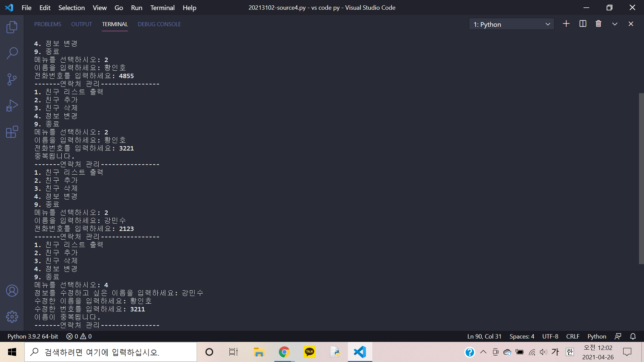Click the terminal vertical scrollbar
Viewport: 644px width, 362px height.
click(x=641, y=179)
